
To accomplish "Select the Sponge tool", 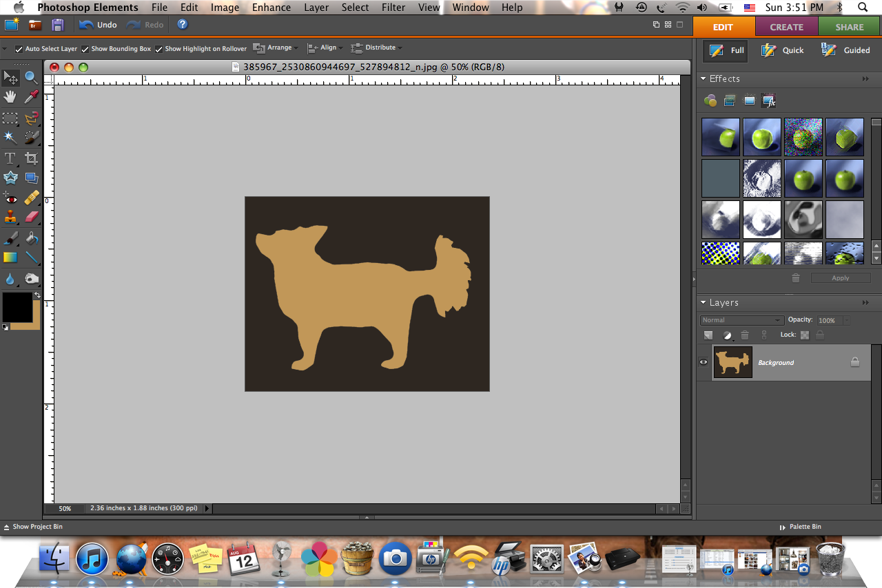I will pos(32,279).
